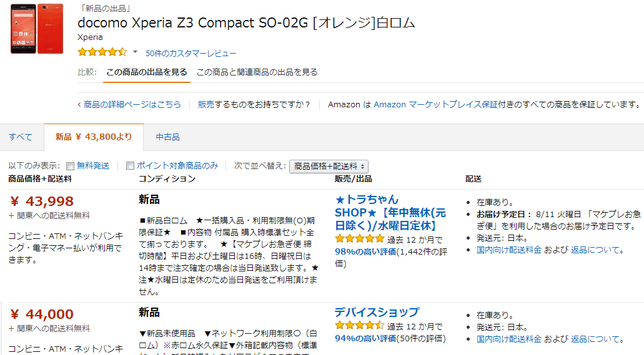Switch to the 中古品 tab

[167, 137]
